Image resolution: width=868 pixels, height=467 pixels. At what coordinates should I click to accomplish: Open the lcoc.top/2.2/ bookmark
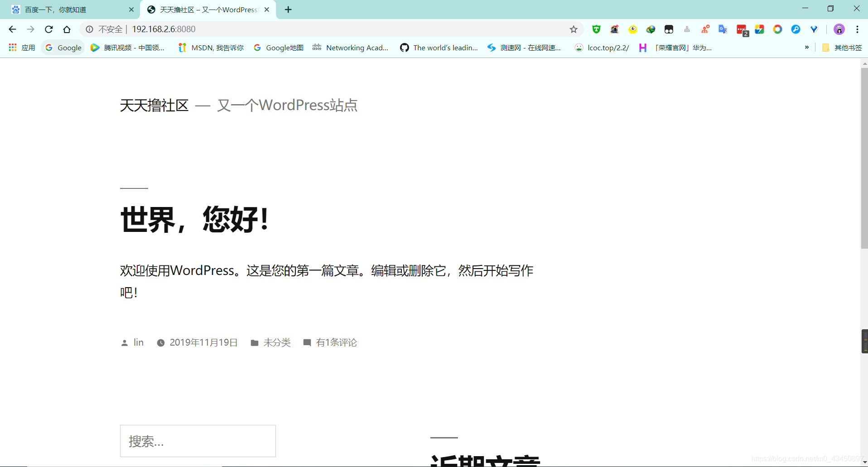602,48
